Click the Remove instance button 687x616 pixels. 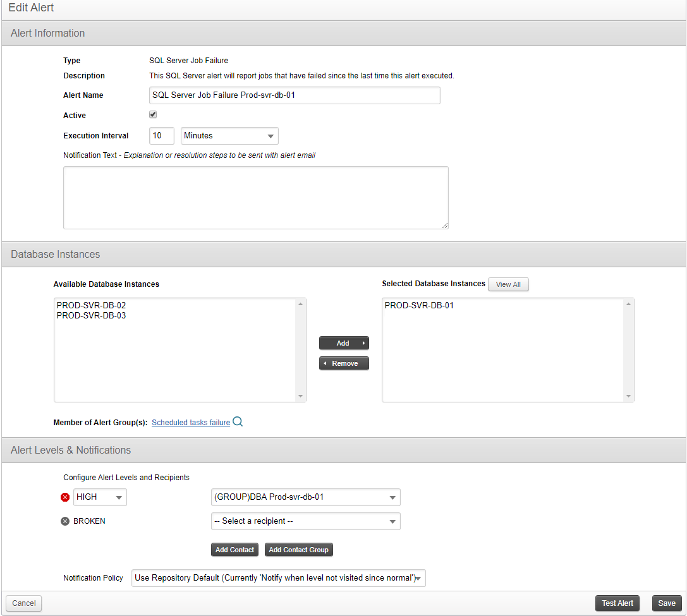pyautogui.click(x=344, y=363)
